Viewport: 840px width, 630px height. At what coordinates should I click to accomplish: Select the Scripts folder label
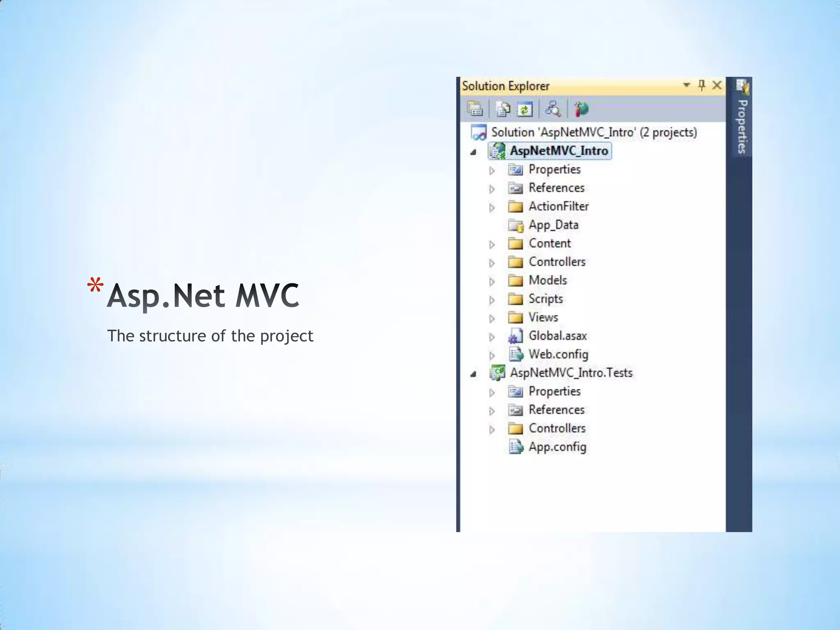point(546,299)
